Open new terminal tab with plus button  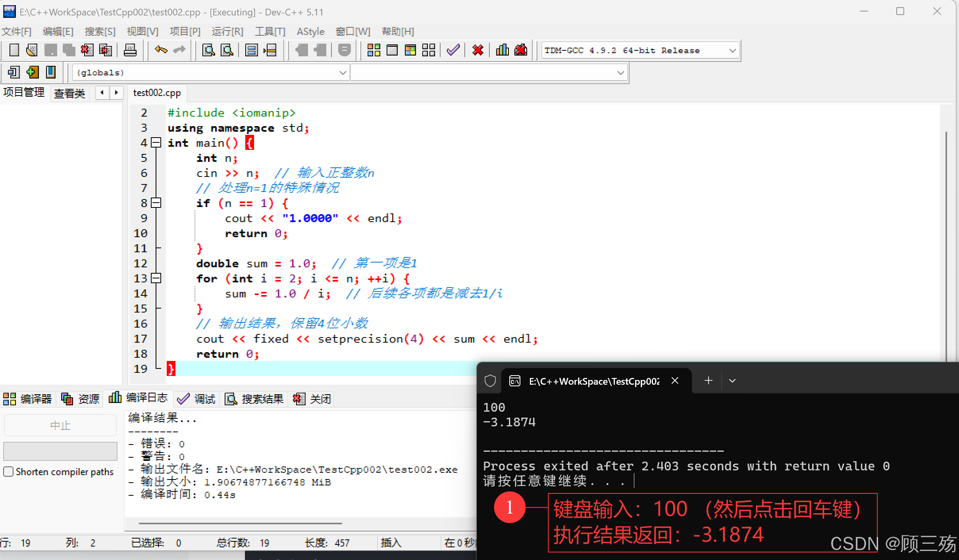coord(708,381)
